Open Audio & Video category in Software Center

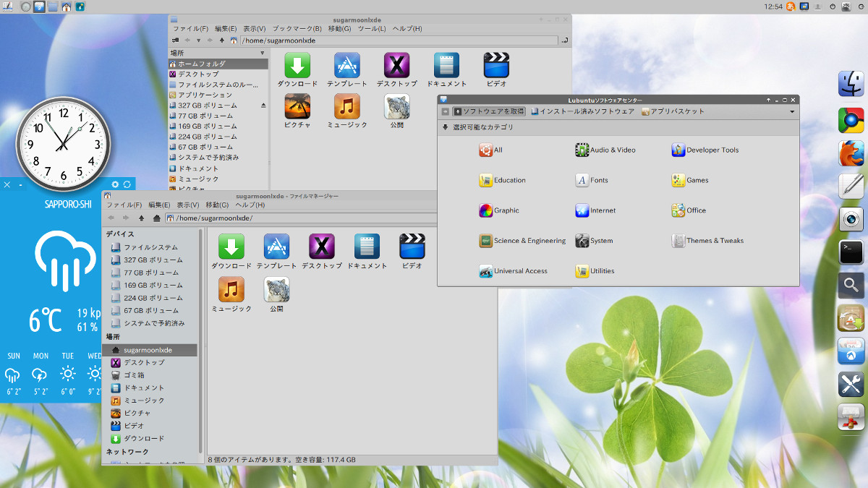(x=605, y=150)
